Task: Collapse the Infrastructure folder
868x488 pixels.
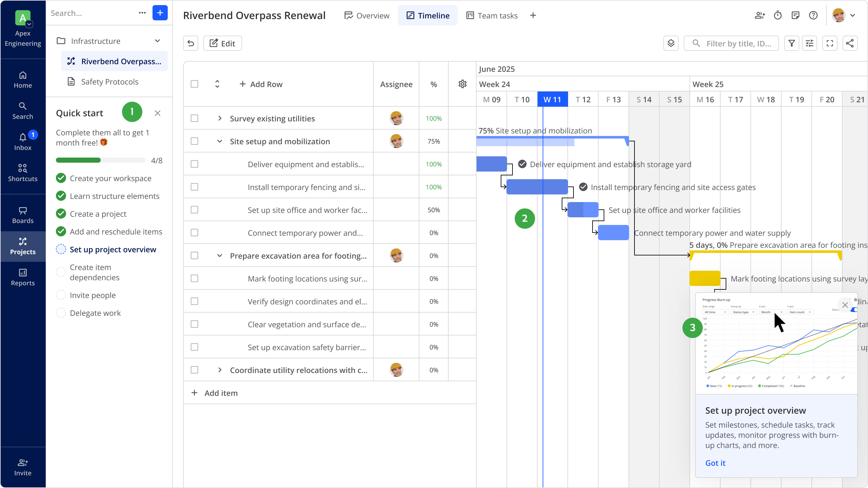Action: click(157, 41)
